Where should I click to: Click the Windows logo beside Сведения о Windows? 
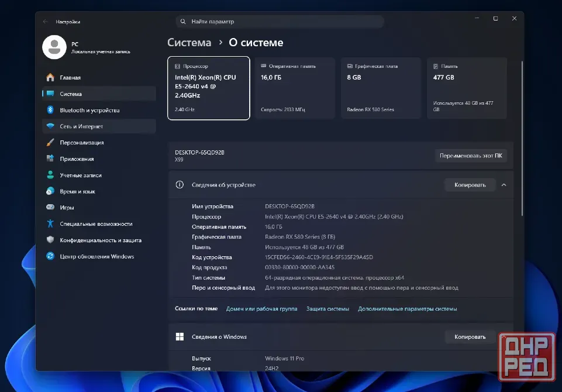coord(180,337)
